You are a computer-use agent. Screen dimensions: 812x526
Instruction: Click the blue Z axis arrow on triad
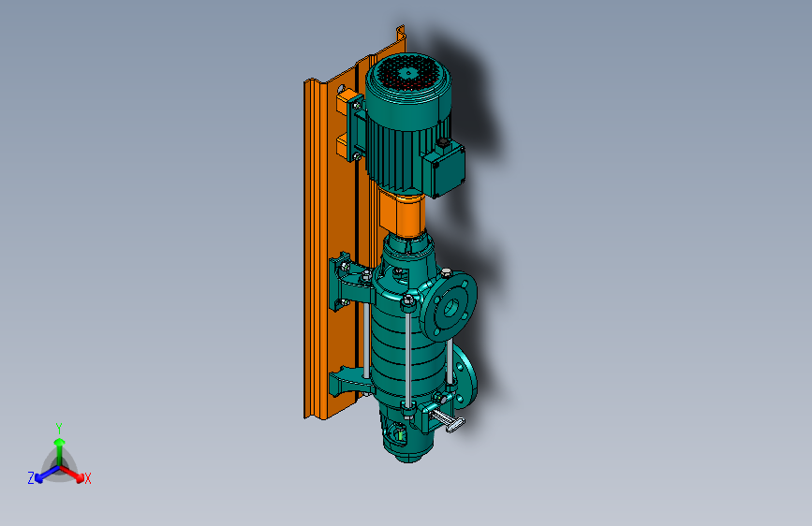coord(47,474)
